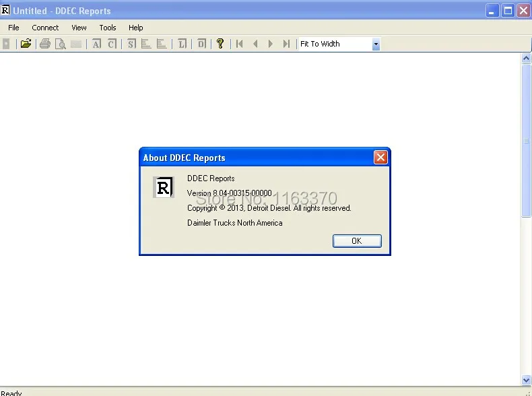
Task: Click OK in About DDEC Reports dialog
Action: [357, 241]
